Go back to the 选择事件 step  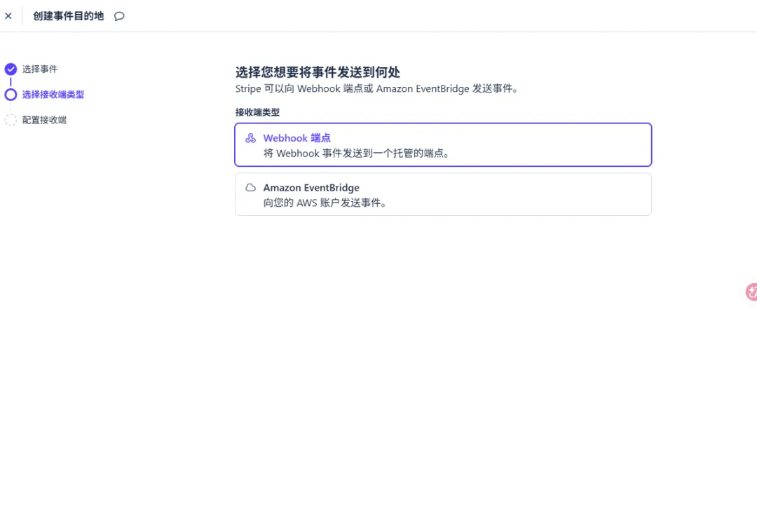[x=40, y=69]
